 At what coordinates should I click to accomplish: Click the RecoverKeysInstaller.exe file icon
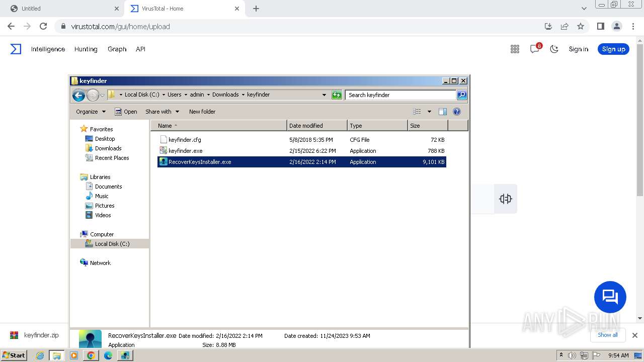(x=163, y=162)
